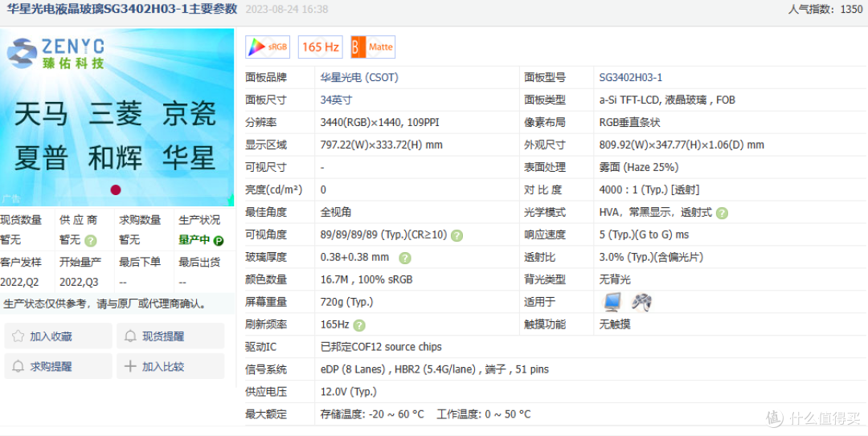Click the 无触摸 touch function value
This screenshot has height=436, width=868.
point(615,324)
